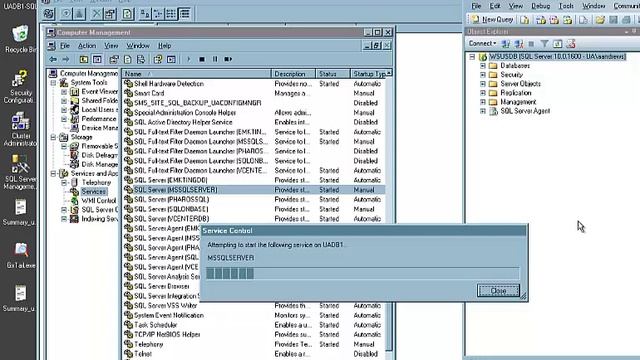The image size is (640, 360).
Task: Expand Replication node in Object Explorer
Action: (483, 93)
